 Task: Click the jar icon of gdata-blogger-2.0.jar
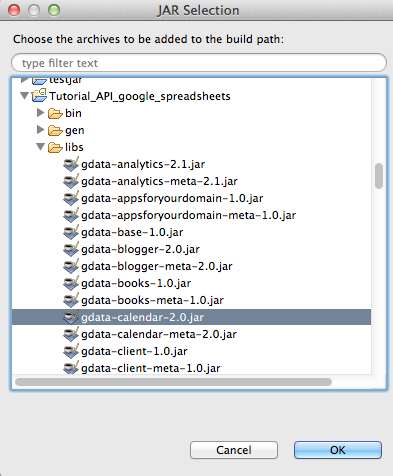[x=71, y=249]
